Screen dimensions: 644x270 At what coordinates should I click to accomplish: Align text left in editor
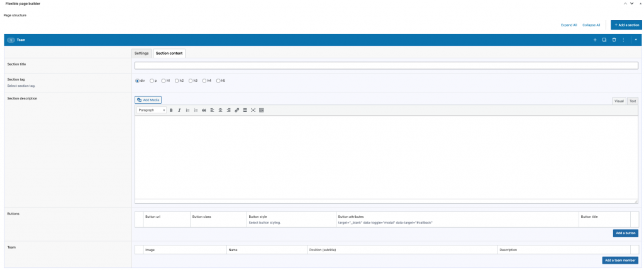click(x=213, y=110)
